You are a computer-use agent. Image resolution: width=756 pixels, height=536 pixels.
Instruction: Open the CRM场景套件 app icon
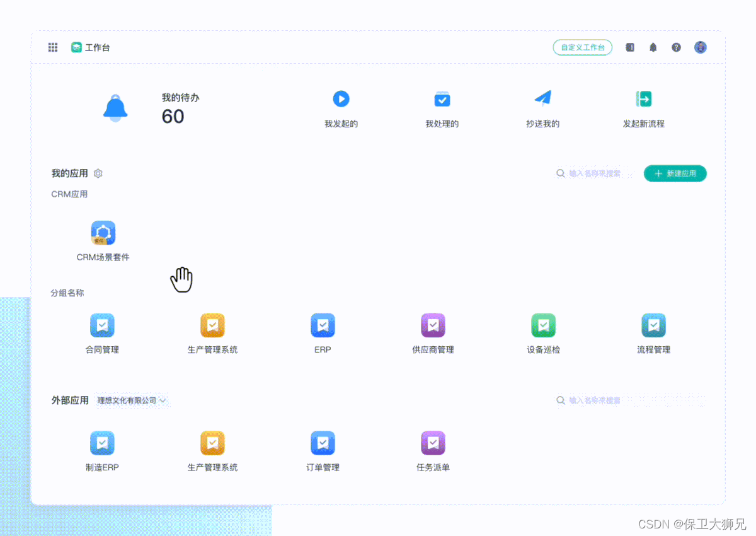[103, 233]
